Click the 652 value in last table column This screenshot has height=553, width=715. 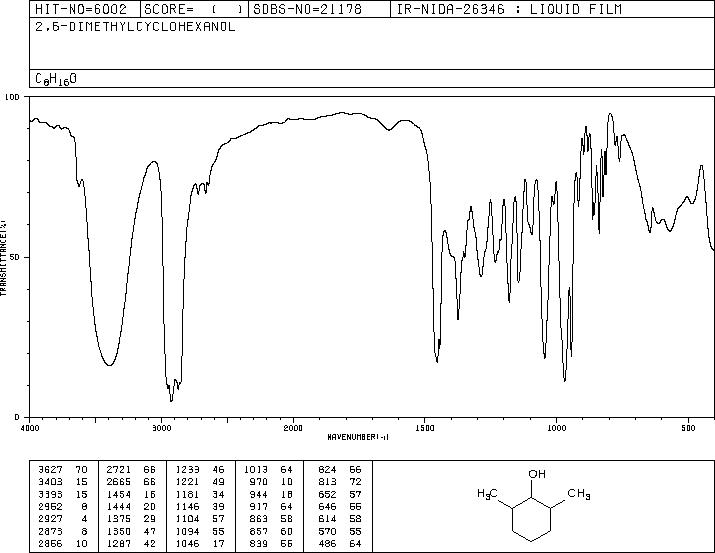coord(328,494)
